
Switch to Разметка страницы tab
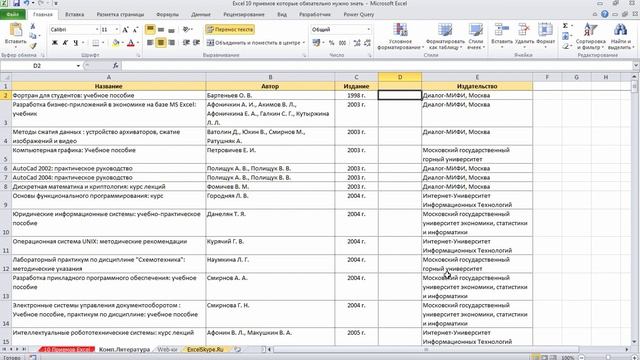(120, 15)
